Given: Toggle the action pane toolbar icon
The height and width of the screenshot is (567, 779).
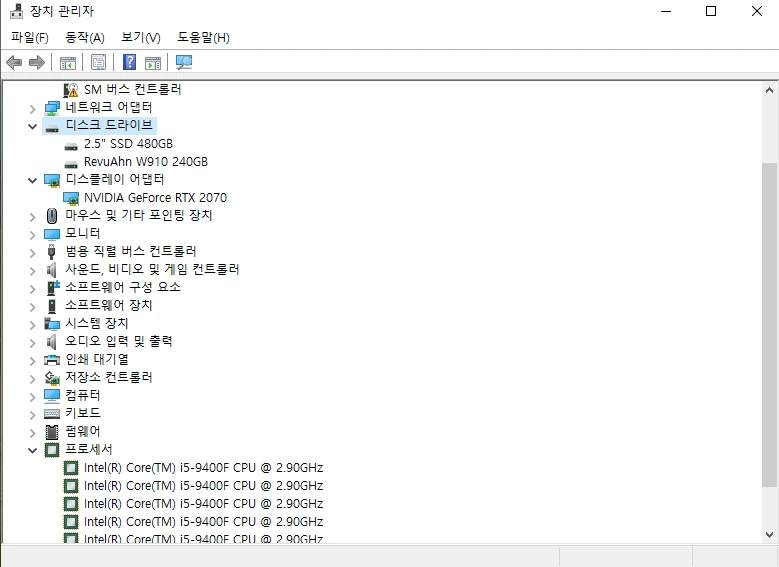Looking at the screenshot, I should [153, 63].
